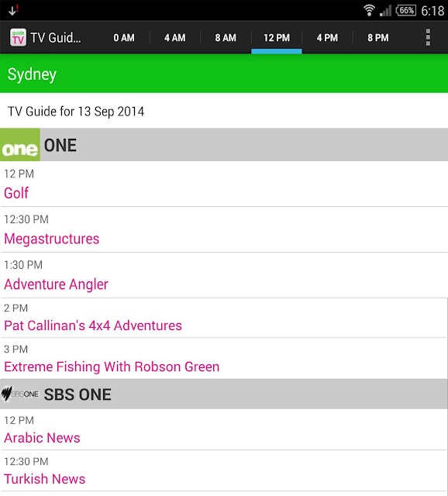
Task: Open Adventure Angler program details
Action: (224, 275)
